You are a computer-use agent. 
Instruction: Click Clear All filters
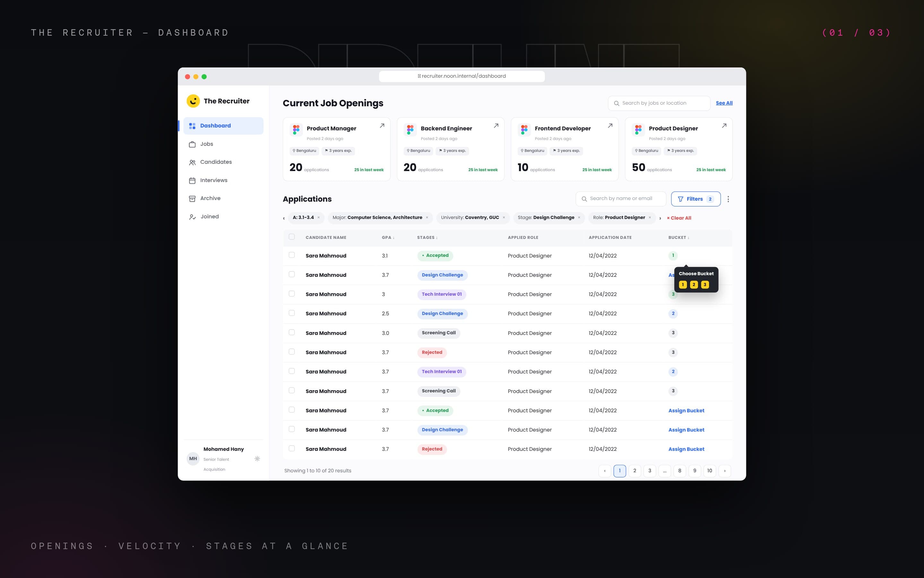pos(679,218)
